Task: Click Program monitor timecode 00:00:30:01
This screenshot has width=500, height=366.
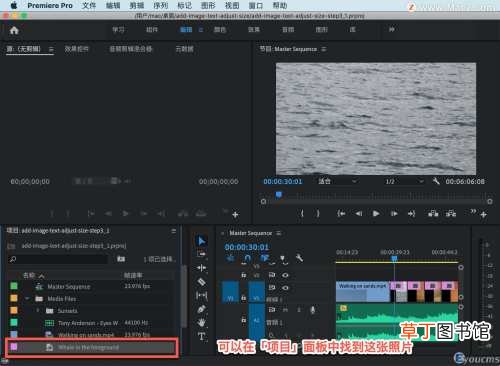Action: click(283, 181)
